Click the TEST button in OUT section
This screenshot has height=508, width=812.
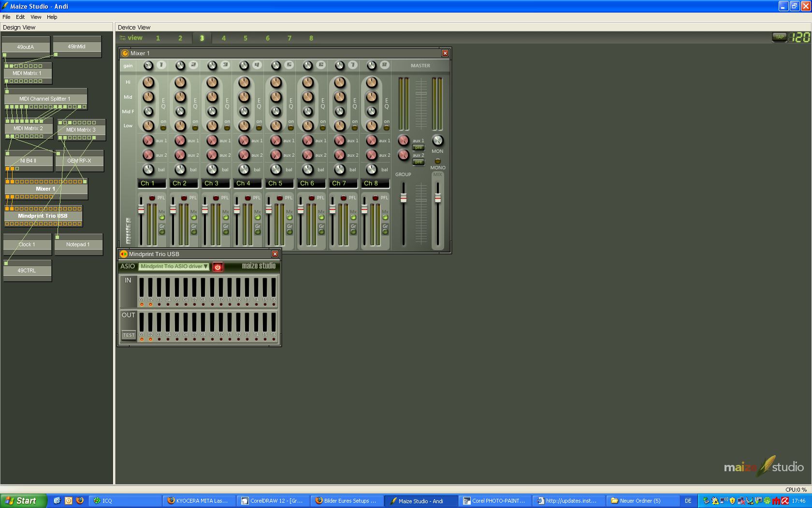[x=129, y=335]
